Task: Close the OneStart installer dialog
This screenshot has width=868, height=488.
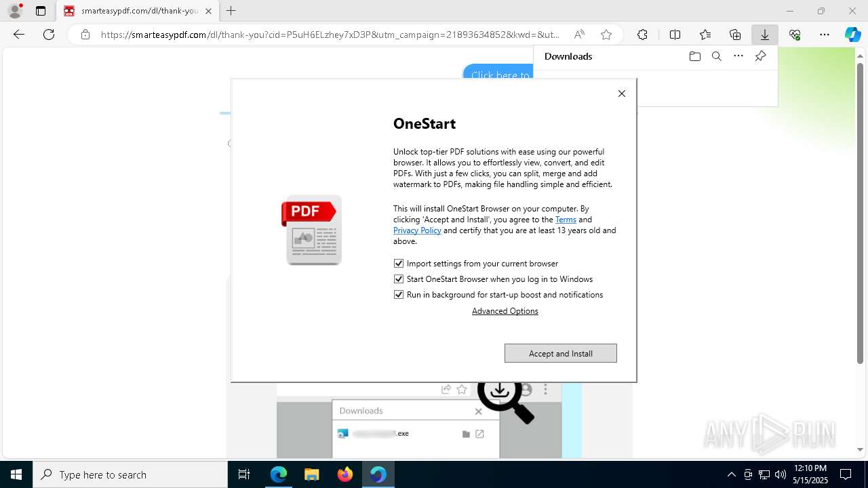Action: click(x=622, y=94)
